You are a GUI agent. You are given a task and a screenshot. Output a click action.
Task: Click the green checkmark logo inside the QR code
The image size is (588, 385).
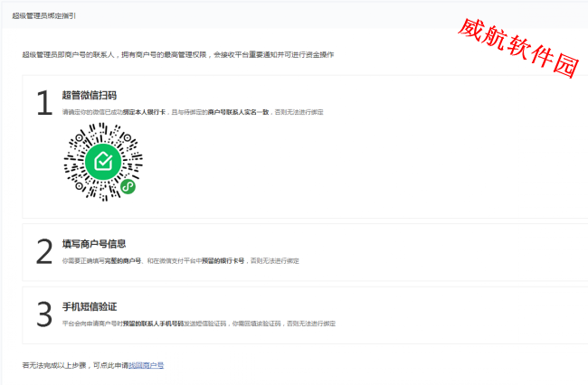pos(103,162)
